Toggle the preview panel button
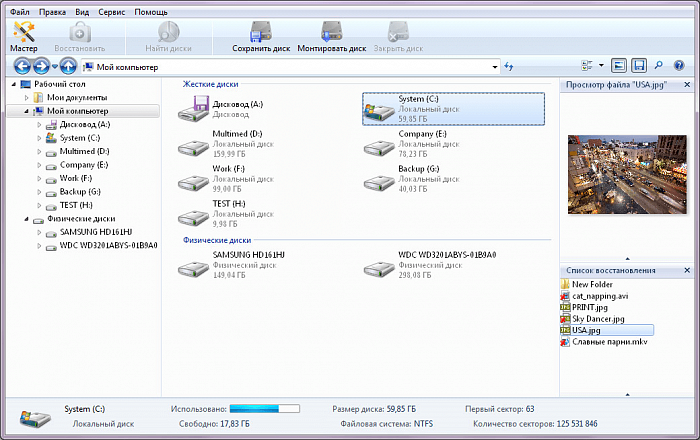700x440 pixels. [619, 66]
